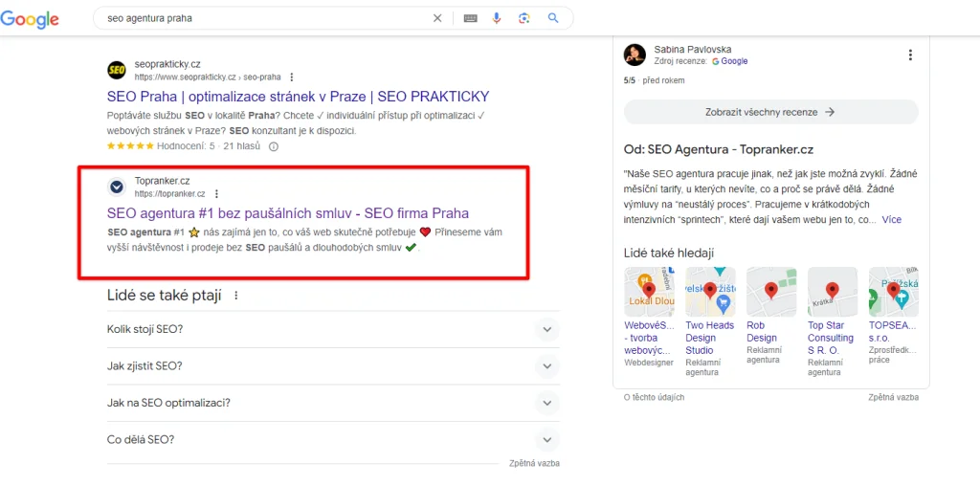Open the Two Heads Design Studio map thumbnail

(x=711, y=292)
